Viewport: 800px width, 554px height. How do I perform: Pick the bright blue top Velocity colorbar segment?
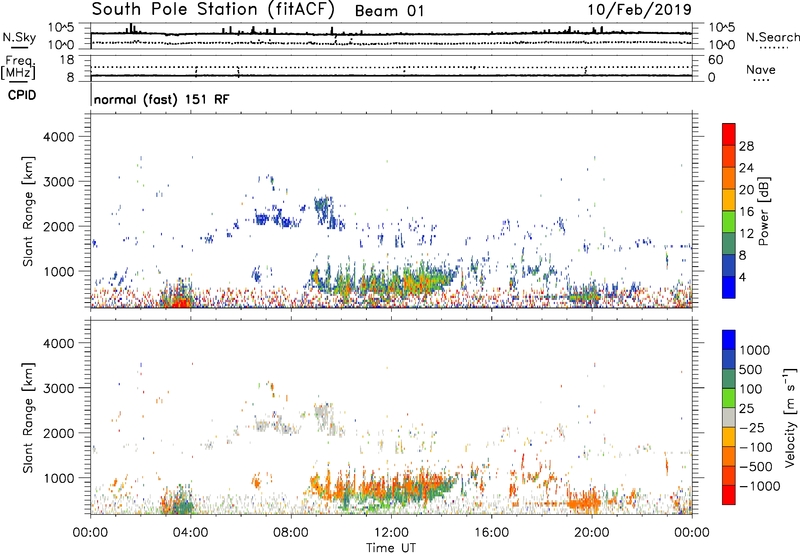pos(729,340)
